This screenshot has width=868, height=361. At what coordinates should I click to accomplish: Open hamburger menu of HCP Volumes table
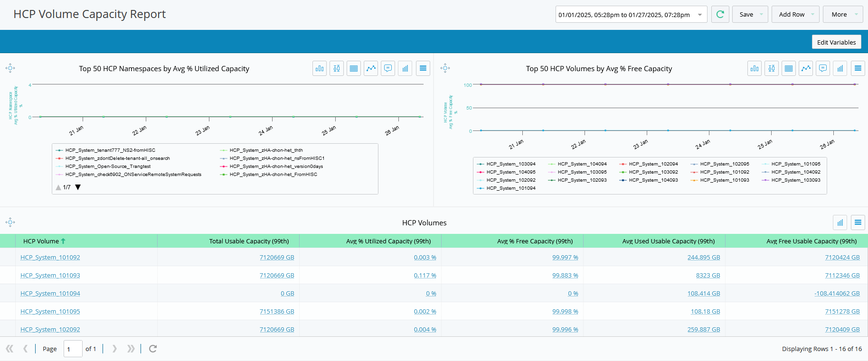[x=858, y=222]
